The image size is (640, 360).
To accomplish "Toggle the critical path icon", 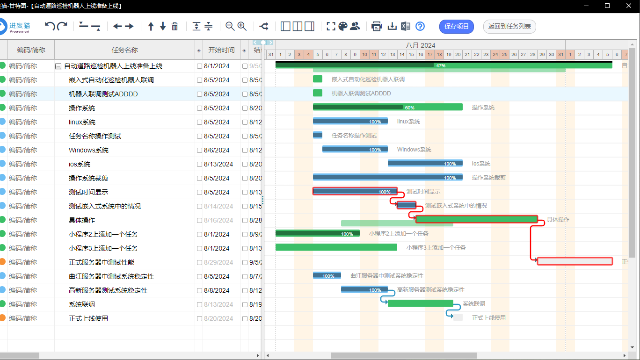I will pyautogui.click(x=264, y=26).
